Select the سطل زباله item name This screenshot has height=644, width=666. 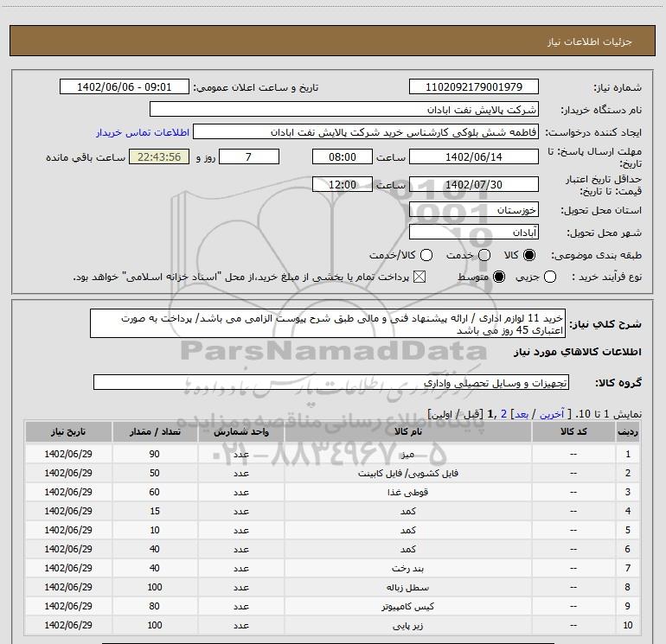click(407, 588)
